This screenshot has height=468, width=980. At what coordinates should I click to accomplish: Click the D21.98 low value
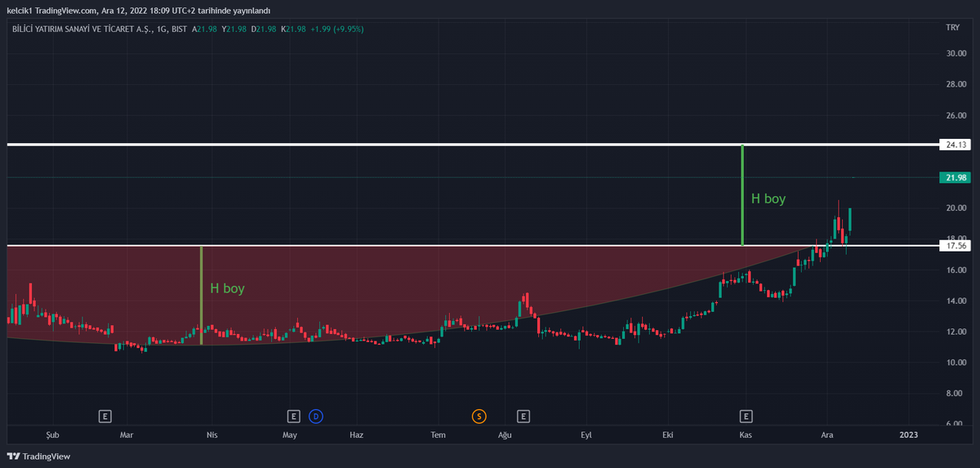point(265,29)
